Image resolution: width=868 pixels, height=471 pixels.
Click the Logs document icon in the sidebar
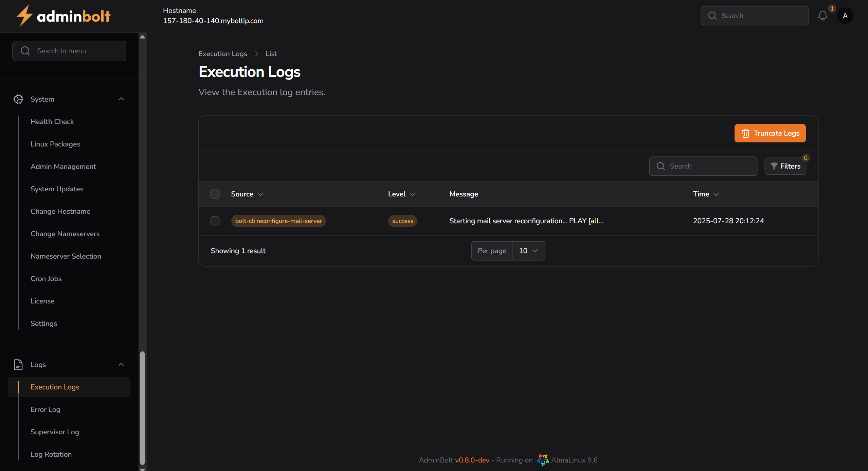pyautogui.click(x=18, y=364)
